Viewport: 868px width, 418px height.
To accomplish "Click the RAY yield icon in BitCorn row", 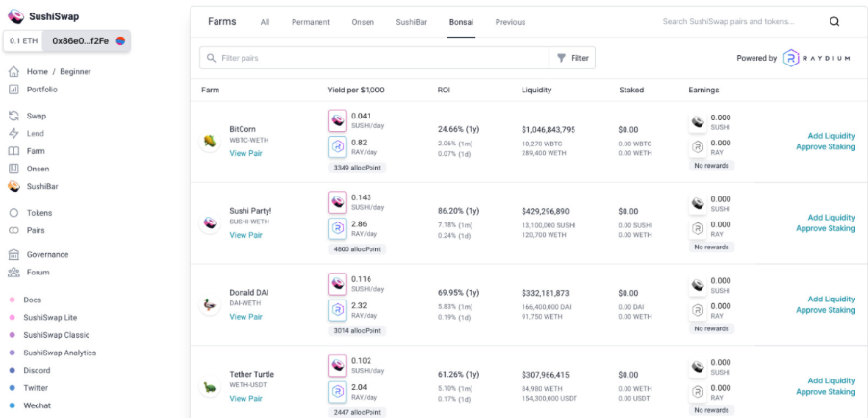I will (x=338, y=147).
